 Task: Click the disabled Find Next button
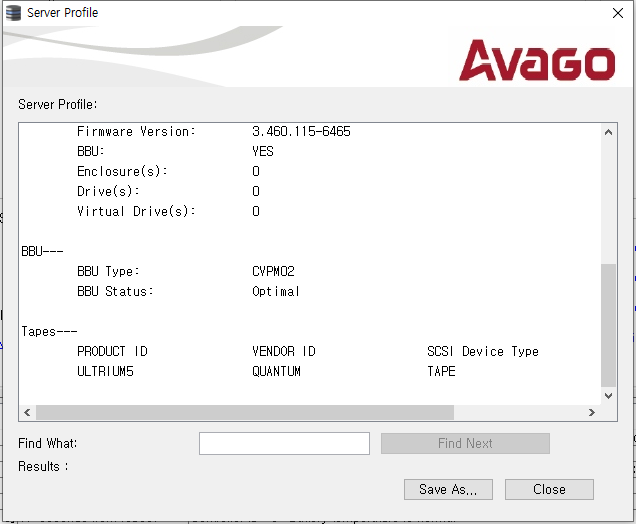click(x=465, y=443)
